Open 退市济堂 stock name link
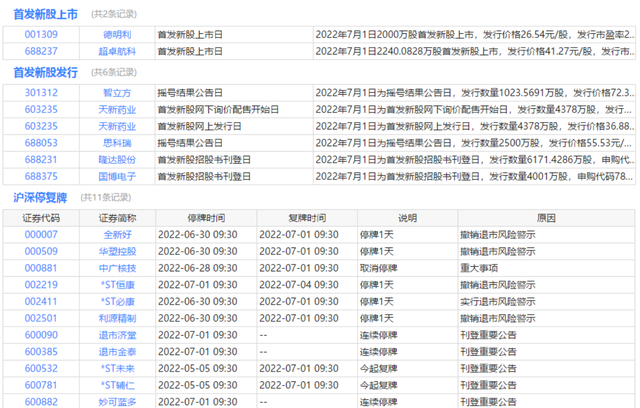The image size is (640, 408). [x=117, y=335]
